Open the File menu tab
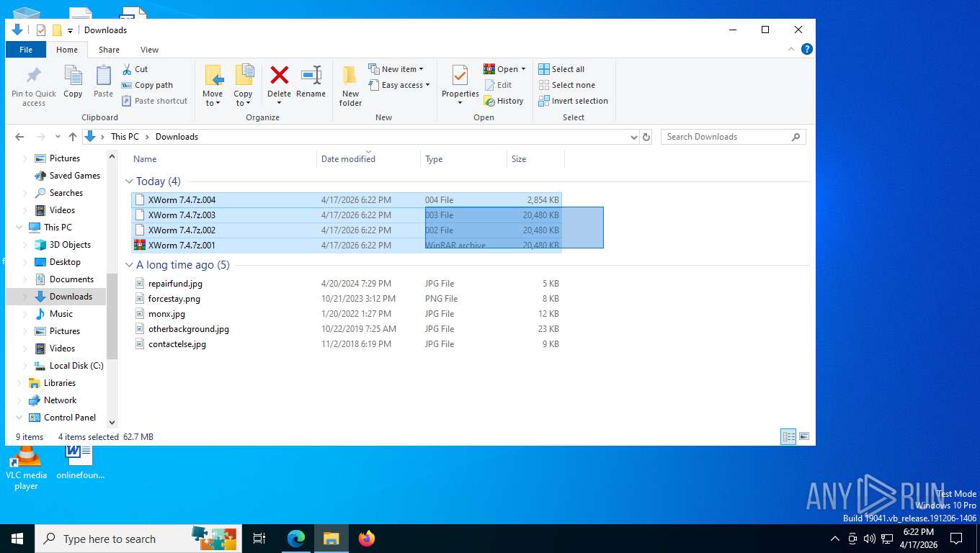This screenshot has width=980, height=553. pyautogui.click(x=26, y=50)
